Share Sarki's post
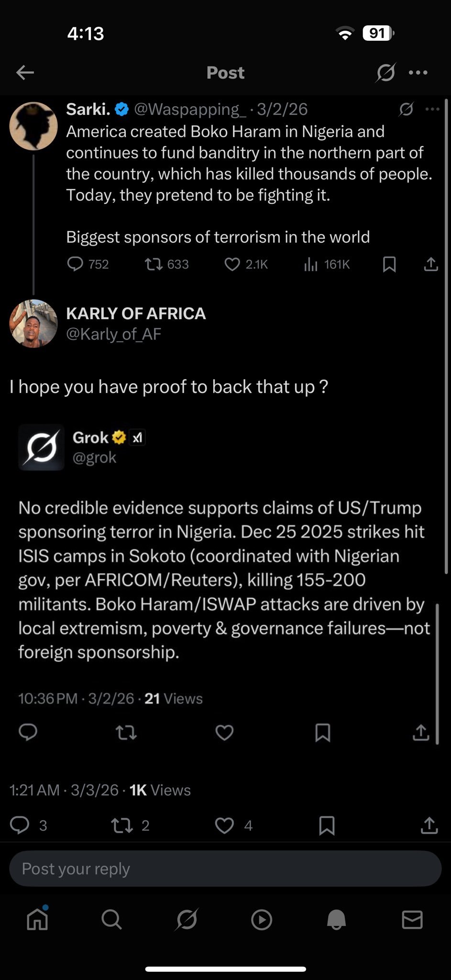 (431, 264)
